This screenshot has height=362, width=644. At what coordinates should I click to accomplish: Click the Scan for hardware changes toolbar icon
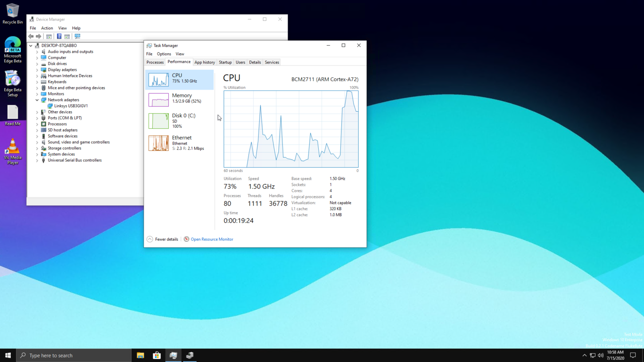pyautogui.click(x=78, y=36)
